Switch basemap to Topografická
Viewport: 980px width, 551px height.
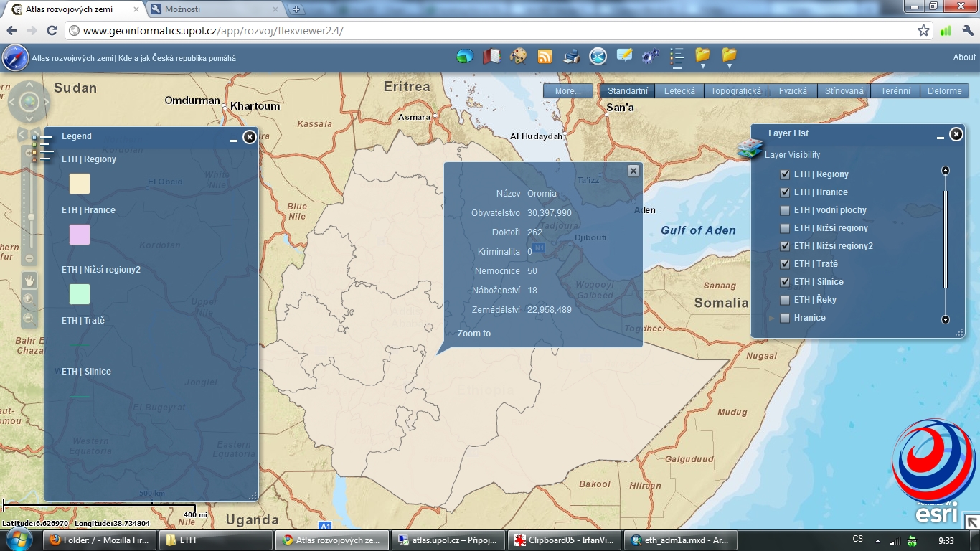click(x=736, y=91)
